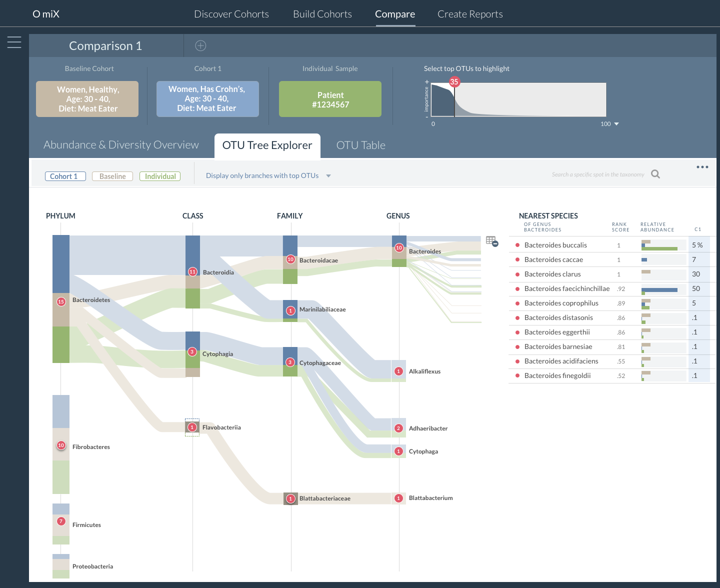Click the Patient #1234567 sample button
This screenshot has width=720, height=588.
tap(330, 99)
